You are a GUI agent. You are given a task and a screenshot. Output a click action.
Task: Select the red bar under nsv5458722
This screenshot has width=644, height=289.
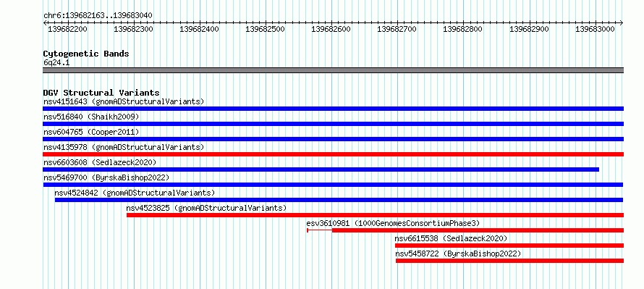[509, 261]
